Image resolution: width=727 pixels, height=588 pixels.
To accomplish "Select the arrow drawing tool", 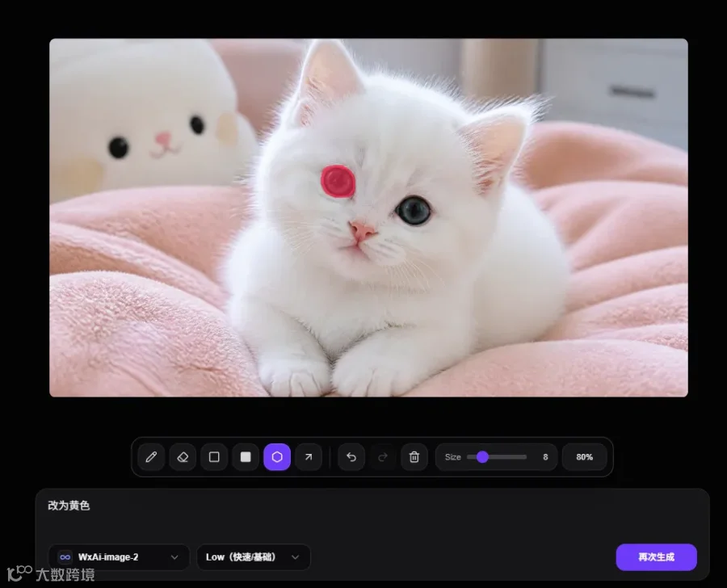I will coord(309,457).
